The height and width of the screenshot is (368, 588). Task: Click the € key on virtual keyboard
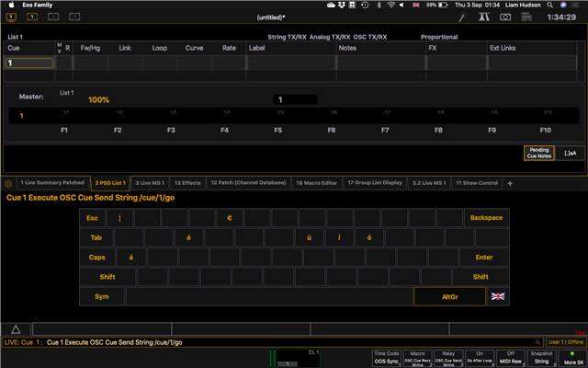[230, 218]
